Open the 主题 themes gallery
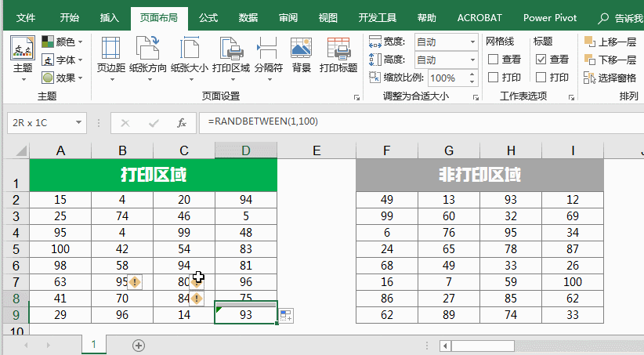This screenshot has width=644, height=355. 23,60
